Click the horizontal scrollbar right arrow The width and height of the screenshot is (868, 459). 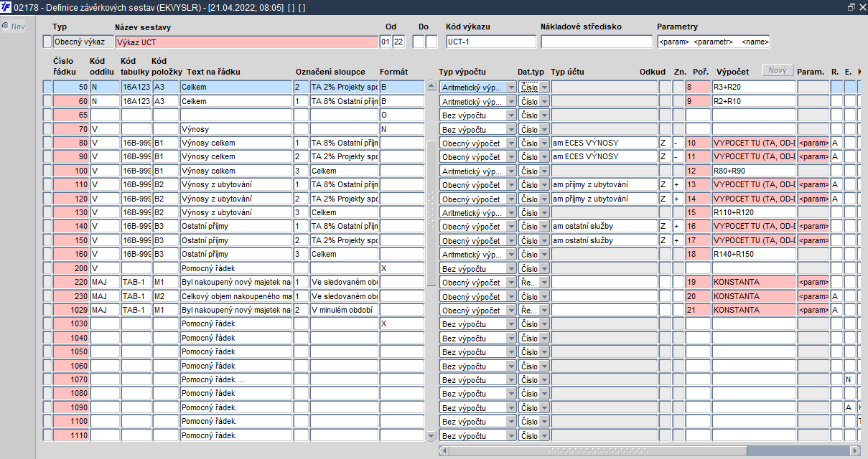(854, 450)
